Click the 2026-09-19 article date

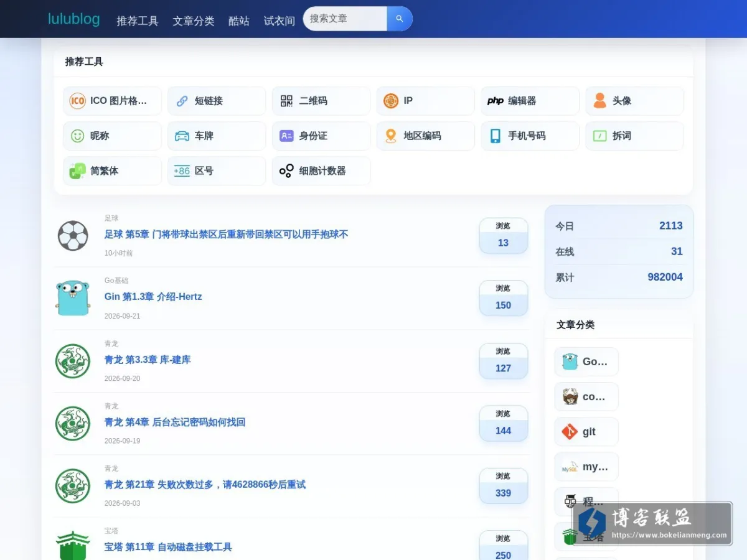[122, 441]
